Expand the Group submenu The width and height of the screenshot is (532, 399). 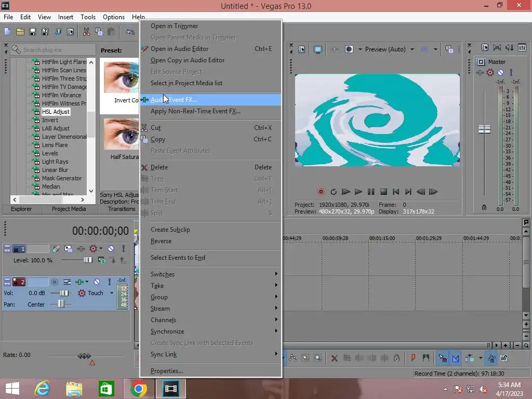pos(211,297)
